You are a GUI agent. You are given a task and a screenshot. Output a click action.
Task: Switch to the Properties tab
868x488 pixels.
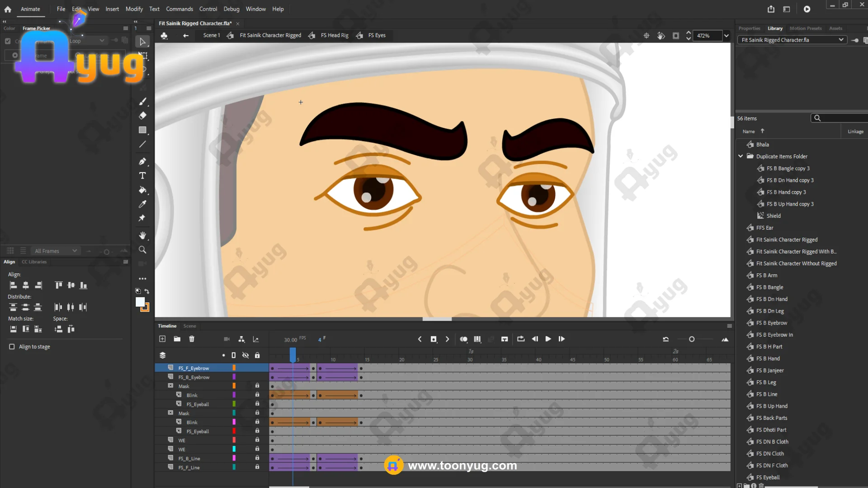click(x=749, y=28)
